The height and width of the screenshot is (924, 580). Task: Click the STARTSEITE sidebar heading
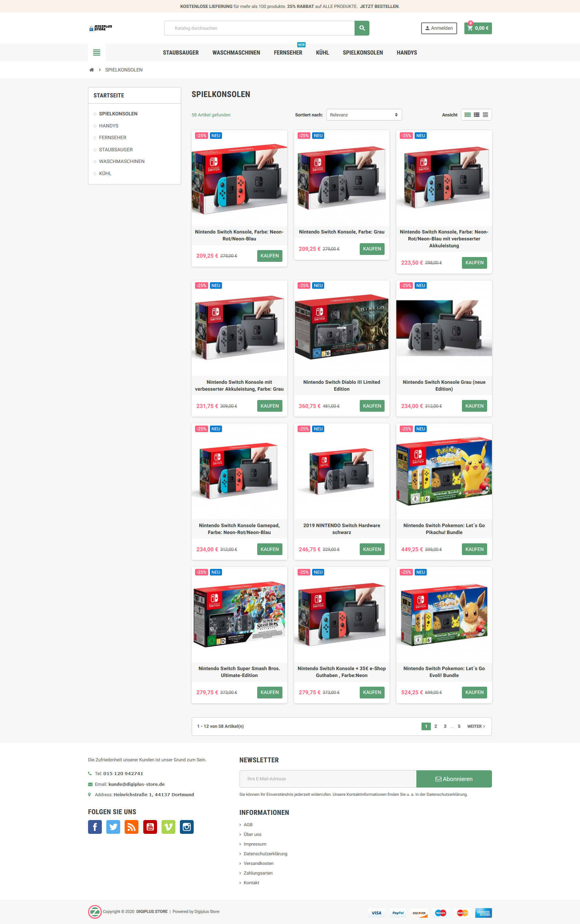coord(108,96)
